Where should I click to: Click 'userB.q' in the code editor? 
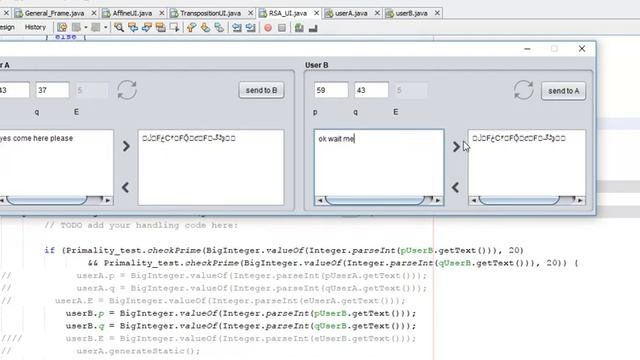click(x=85, y=326)
